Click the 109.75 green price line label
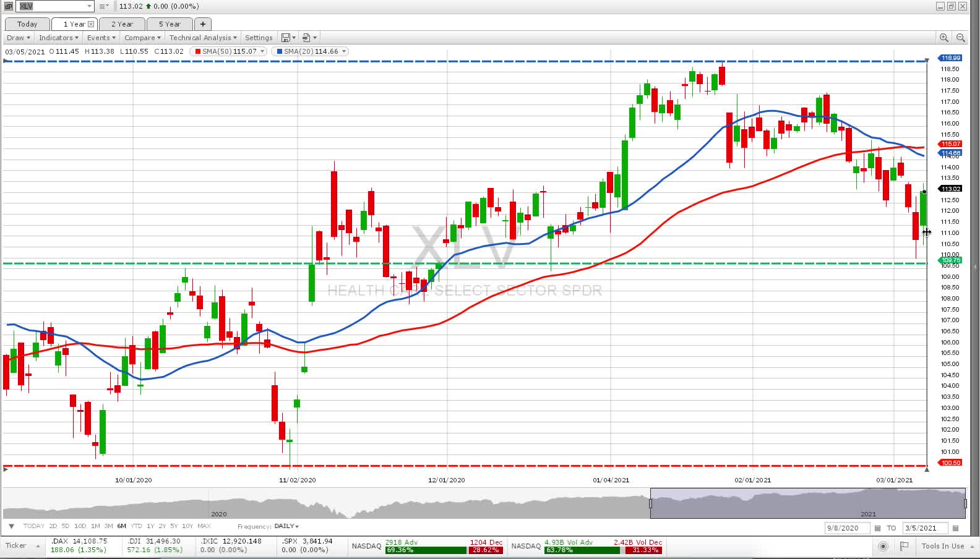980x559 pixels. click(x=950, y=260)
